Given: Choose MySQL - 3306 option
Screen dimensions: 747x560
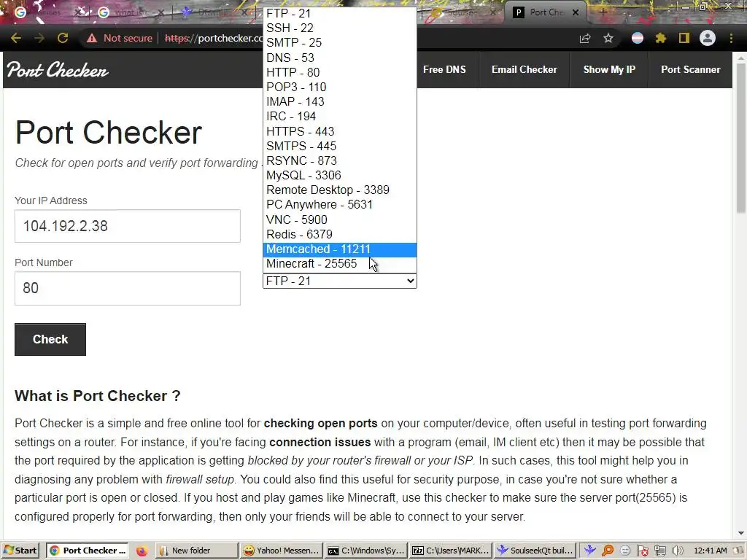Looking at the screenshot, I should [340, 176].
